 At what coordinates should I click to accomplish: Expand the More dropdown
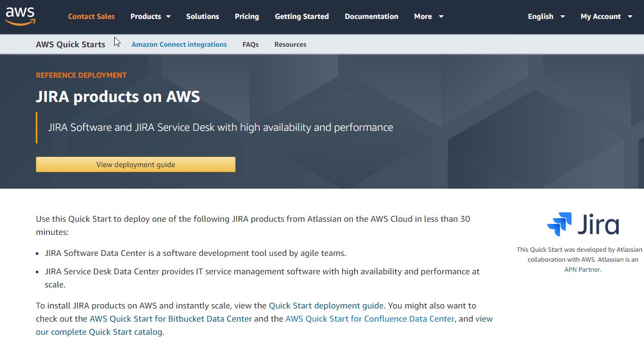point(429,16)
